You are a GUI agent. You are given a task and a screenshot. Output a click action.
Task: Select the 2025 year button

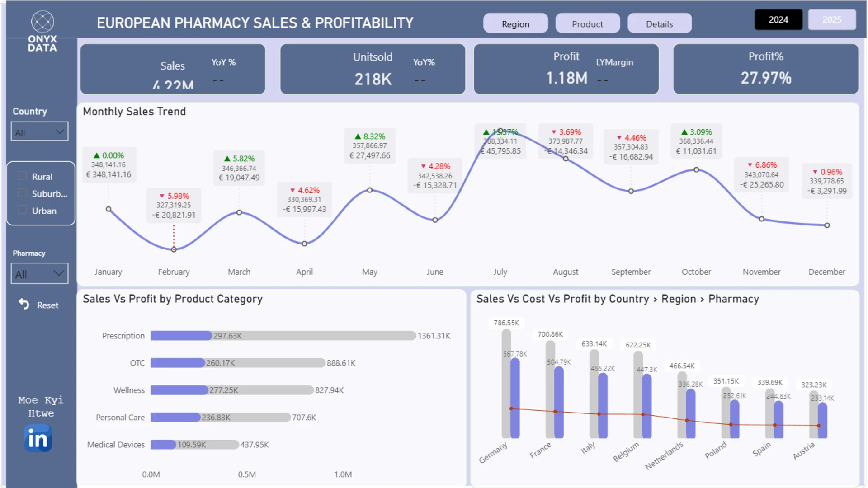pos(832,19)
